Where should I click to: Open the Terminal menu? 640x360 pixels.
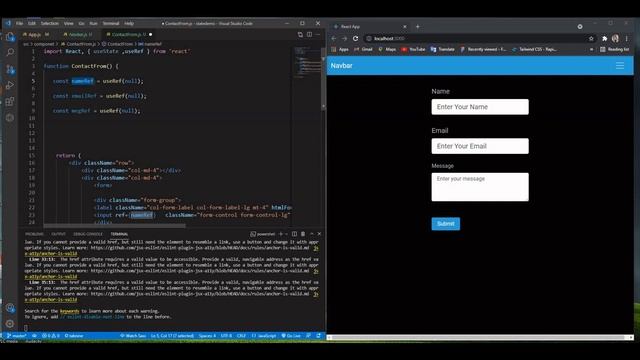tap(111, 23)
